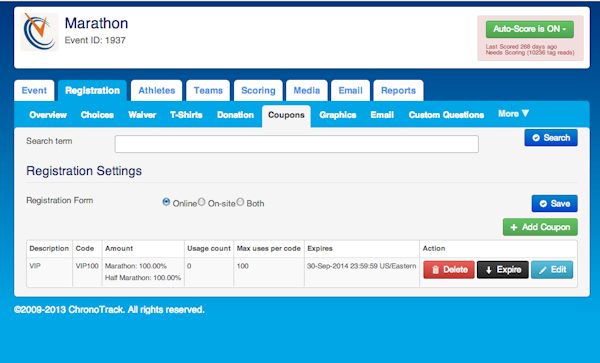Viewport: 600px width, 363px height.
Task: Open the Athletes tab
Action: pyautogui.click(x=157, y=91)
